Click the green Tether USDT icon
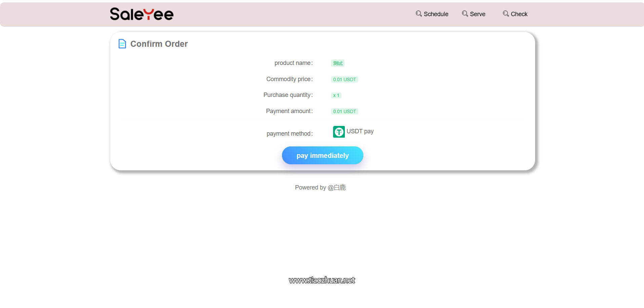This screenshot has height=308, width=644. [x=339, y=132]
